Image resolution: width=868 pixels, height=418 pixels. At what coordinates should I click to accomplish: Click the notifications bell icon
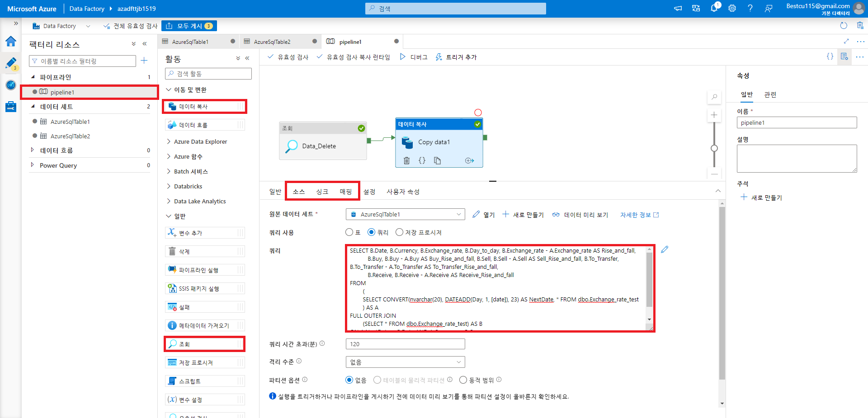pyautogui.click(x=714, y=8)
